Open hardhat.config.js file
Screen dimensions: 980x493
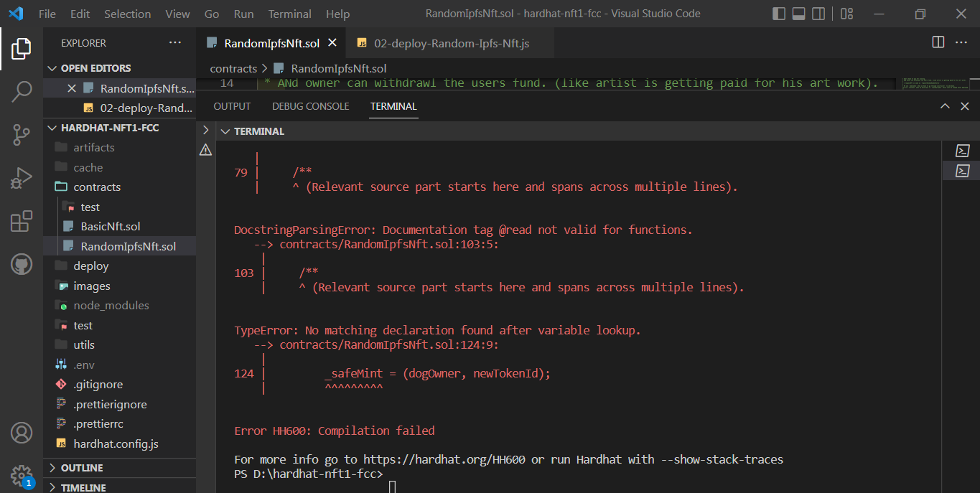pyautogui.click(x=116, y=443)
